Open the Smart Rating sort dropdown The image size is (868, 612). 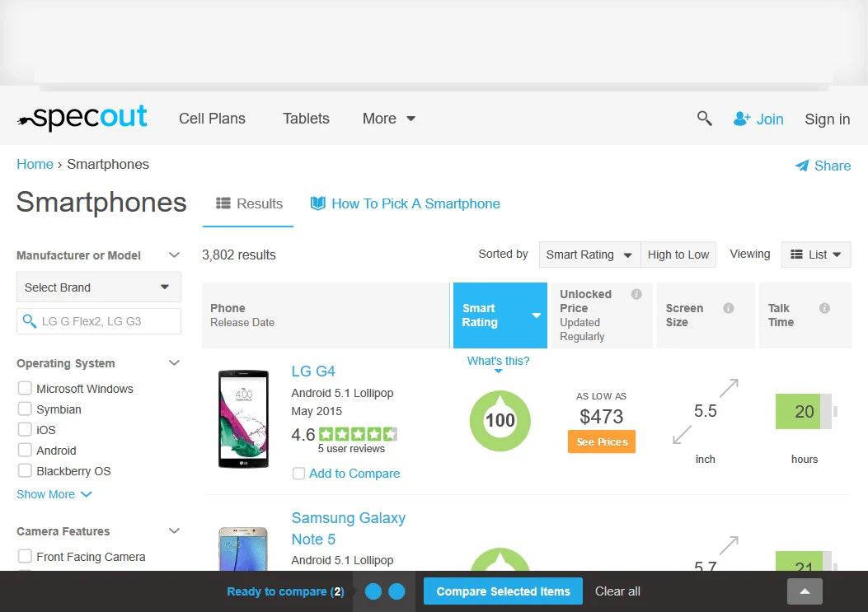click(x=589, y=255)
